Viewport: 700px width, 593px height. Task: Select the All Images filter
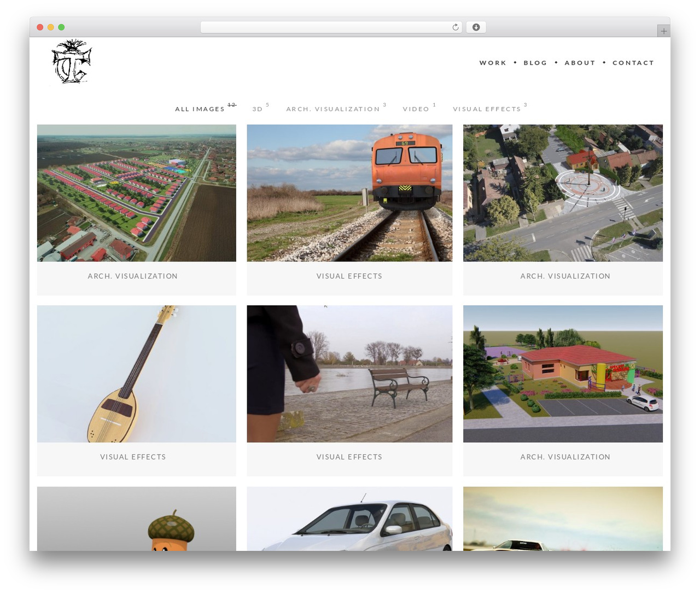point(200,109)
